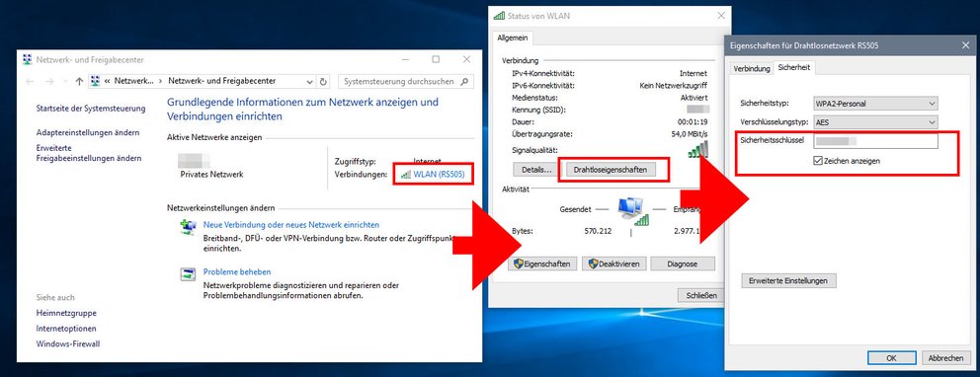Click the Sicherheitsschlüssel input field
Image resolution: width=980 pixels, height=377 pixels.
(875, 141)
